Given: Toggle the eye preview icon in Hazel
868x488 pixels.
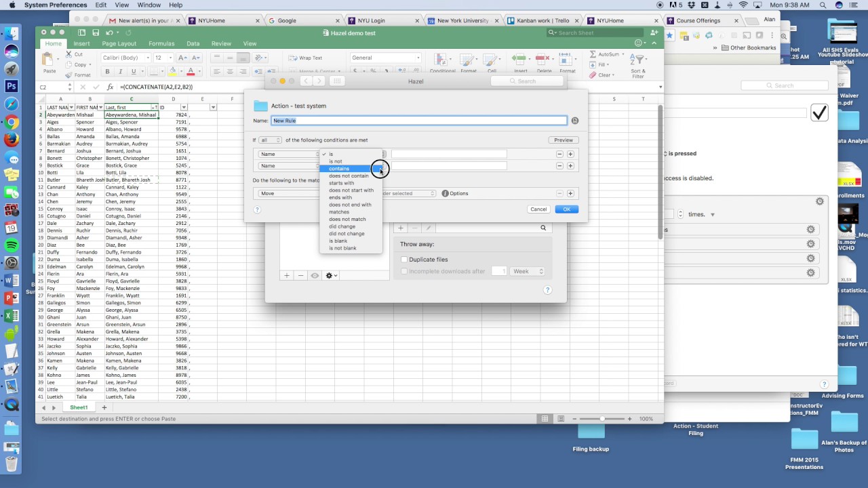Looking at the screenshot, I should click(315, 275).
